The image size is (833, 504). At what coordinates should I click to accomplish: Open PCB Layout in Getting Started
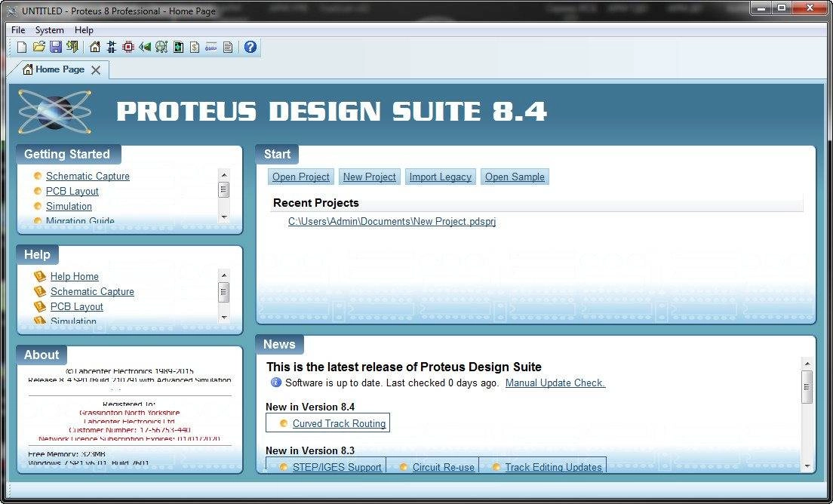click(x=72, y=191)
